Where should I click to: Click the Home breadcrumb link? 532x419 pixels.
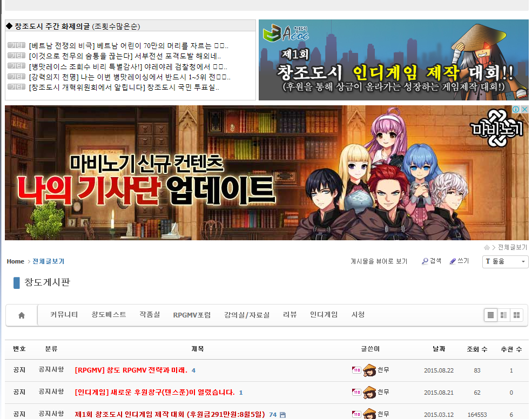16,261
